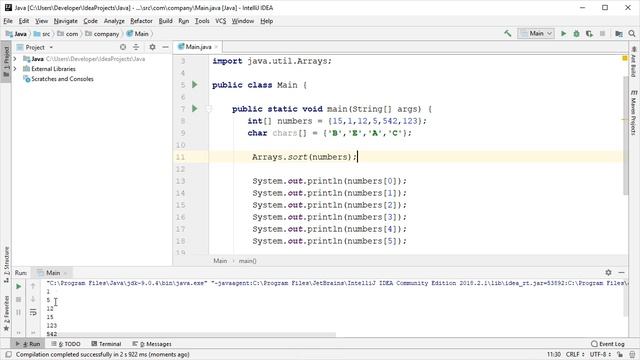The width and height of the screenshot is (640, 360).
Task: Open Messages tool window button
Action: 152,344
